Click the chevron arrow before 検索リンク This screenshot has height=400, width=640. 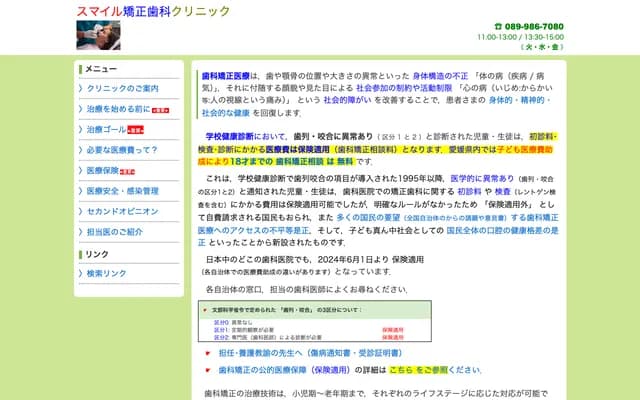(80, 273)
